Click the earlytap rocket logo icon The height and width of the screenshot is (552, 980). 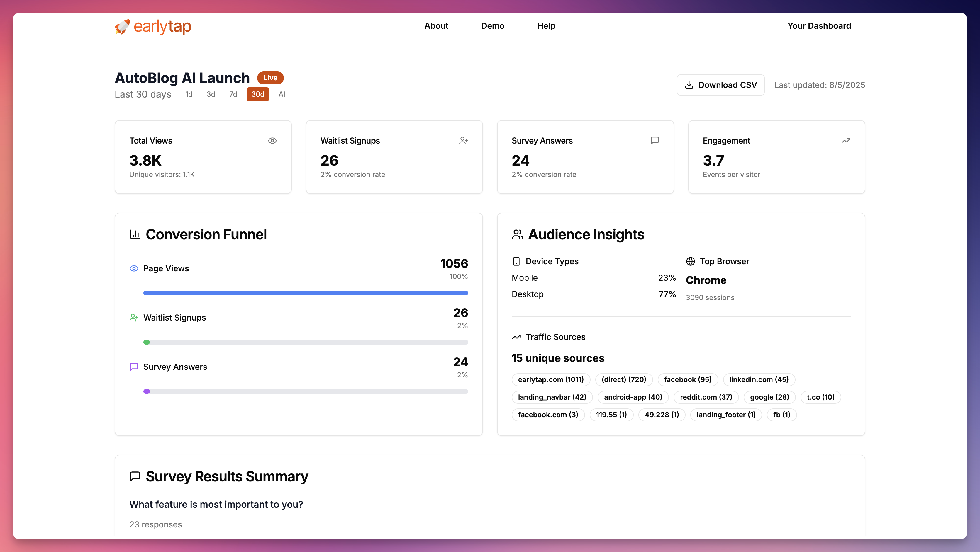point(122,27)
